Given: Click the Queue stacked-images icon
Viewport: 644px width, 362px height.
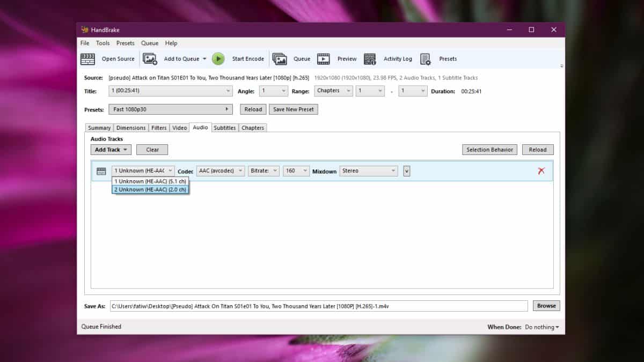Looking at the screenshot, I should [x=279, y=59].
